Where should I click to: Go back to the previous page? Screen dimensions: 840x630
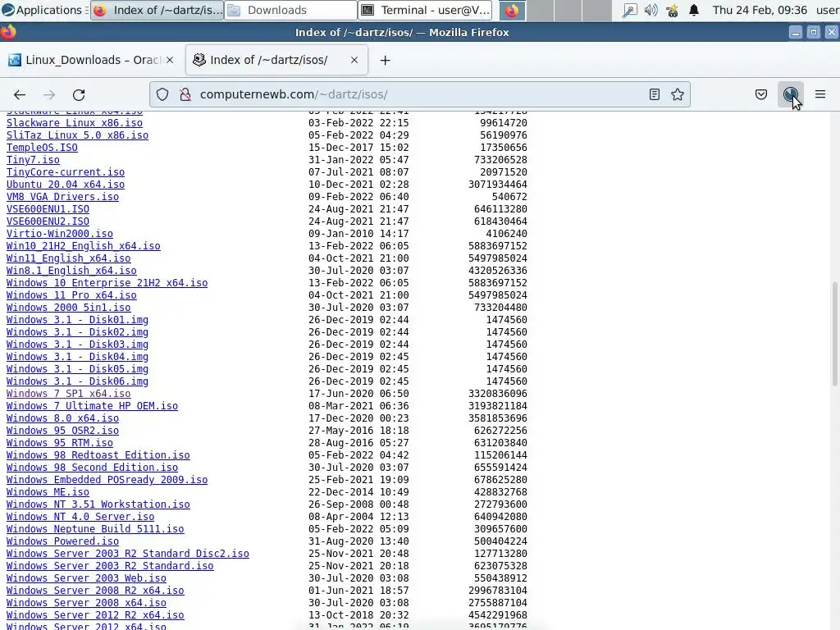click(20, 95)
